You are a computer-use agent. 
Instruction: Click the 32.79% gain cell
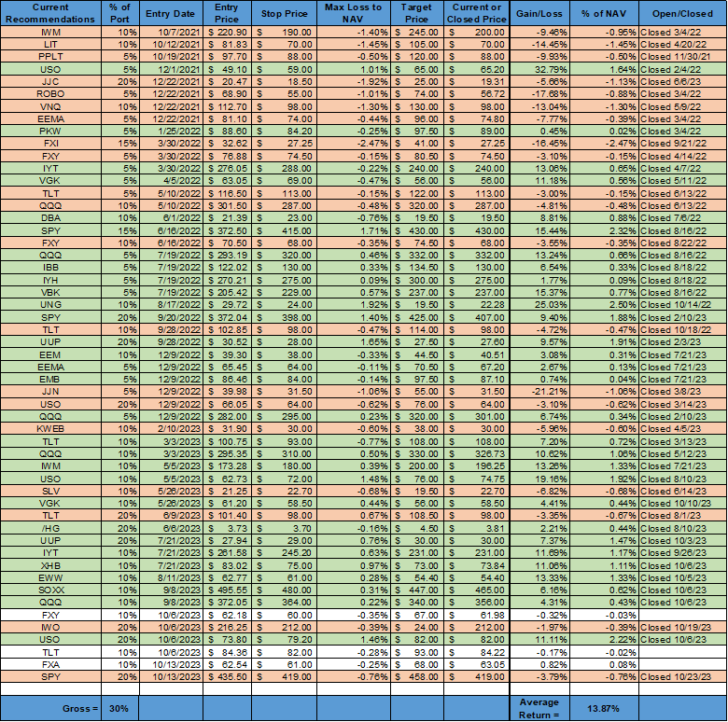click(539, 69)
